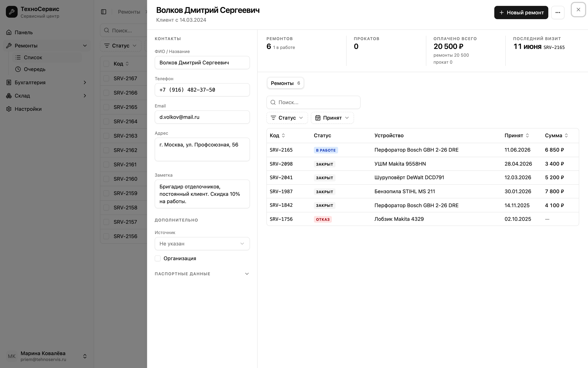The width and height of the screenshot is (588, 368).
Task: Click the Склад boxes icon
Action: point(9,96)
